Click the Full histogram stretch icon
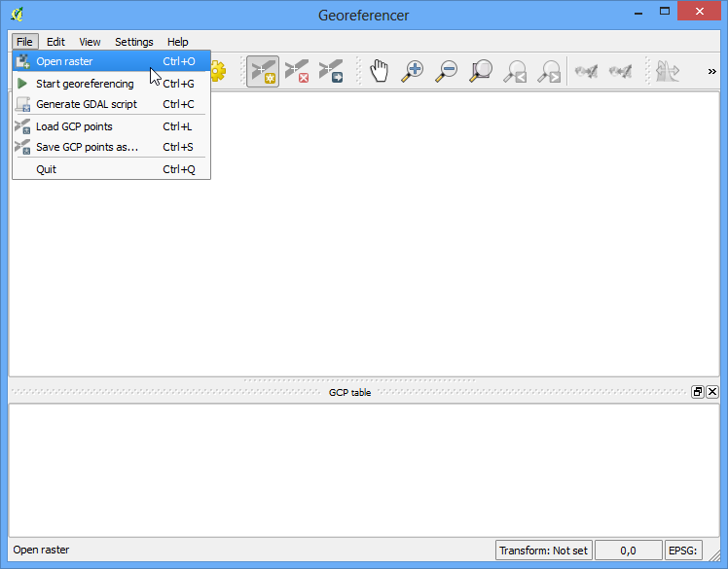 point(668,71)
